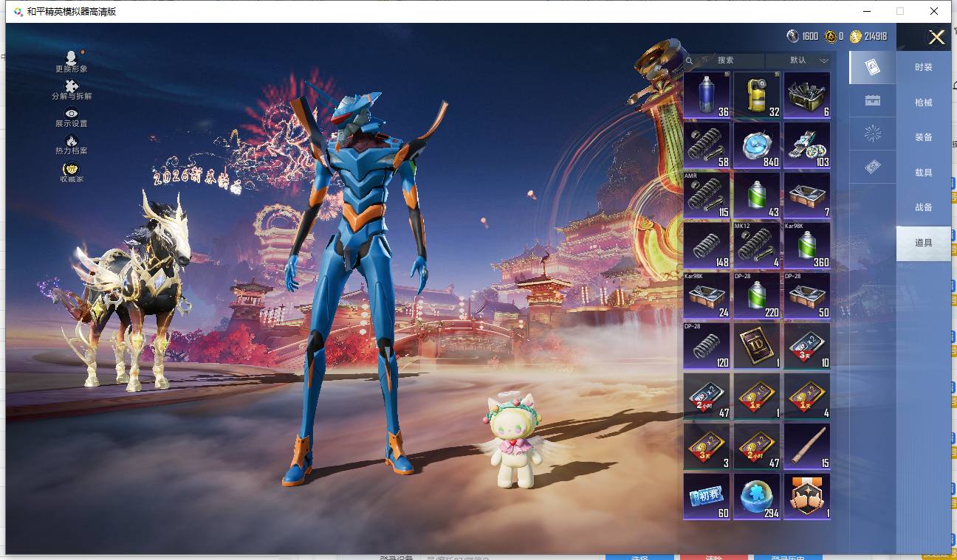Viewport: 957px width, 560px height.
Task: Select the ticket sub-category icon below fireworks
Action: [872, 167]
